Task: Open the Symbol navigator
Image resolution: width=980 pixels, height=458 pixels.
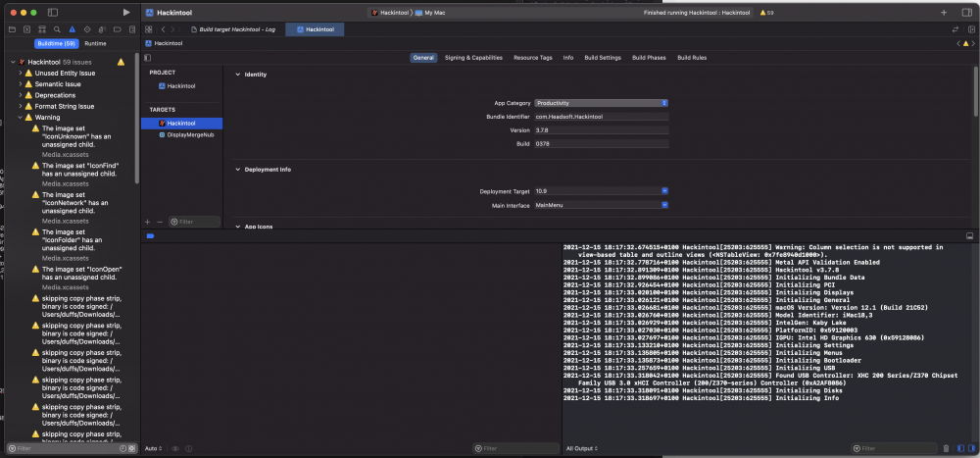Action: [42, 29]
